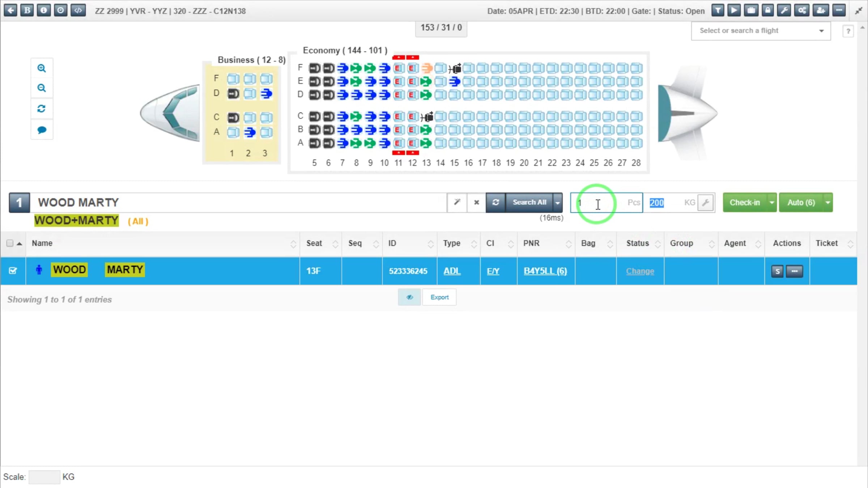Select business seat 1F on seat map
This screenshot has height=488, width=868.
point(233,78)
